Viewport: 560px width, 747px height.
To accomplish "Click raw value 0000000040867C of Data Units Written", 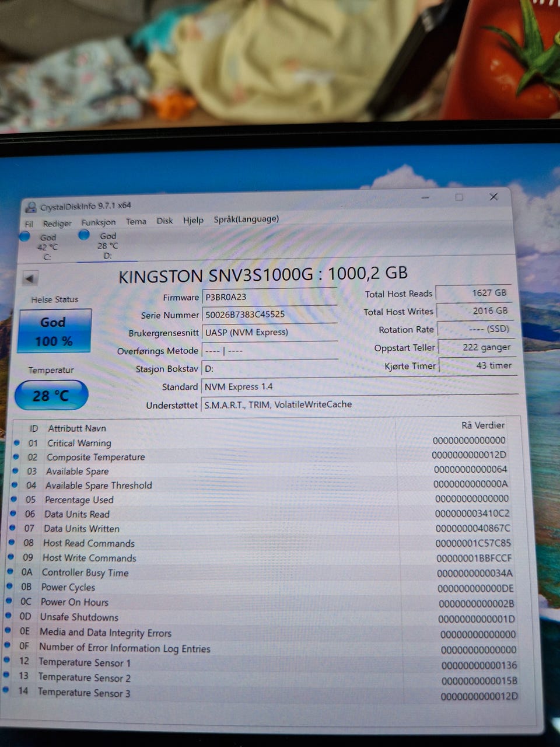I will [473, 528].
